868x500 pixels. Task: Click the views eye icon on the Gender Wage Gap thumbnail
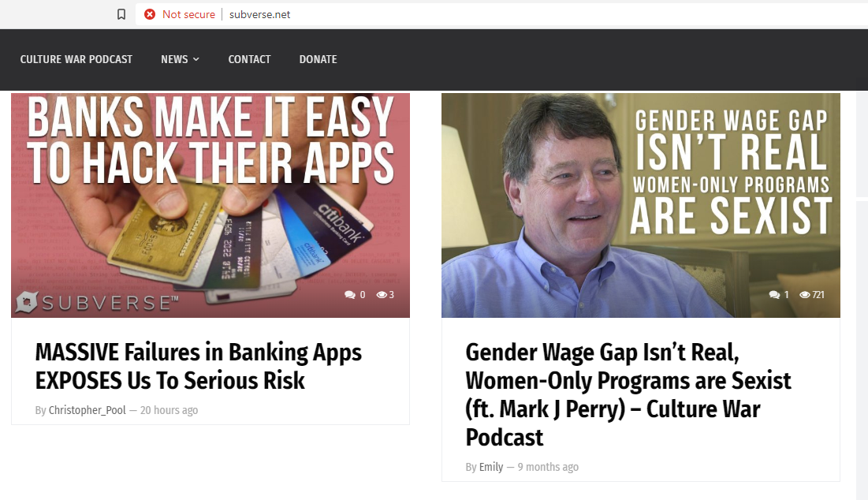point(805,295)
